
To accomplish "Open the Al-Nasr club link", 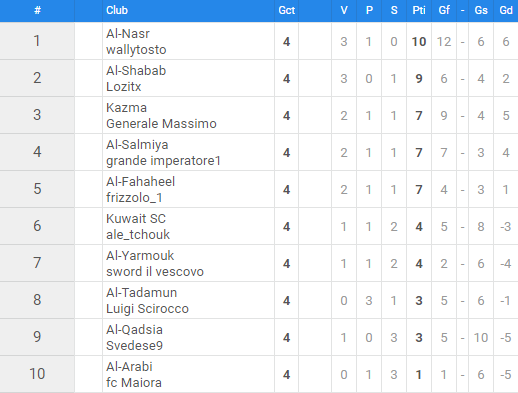I will [128, 34].
